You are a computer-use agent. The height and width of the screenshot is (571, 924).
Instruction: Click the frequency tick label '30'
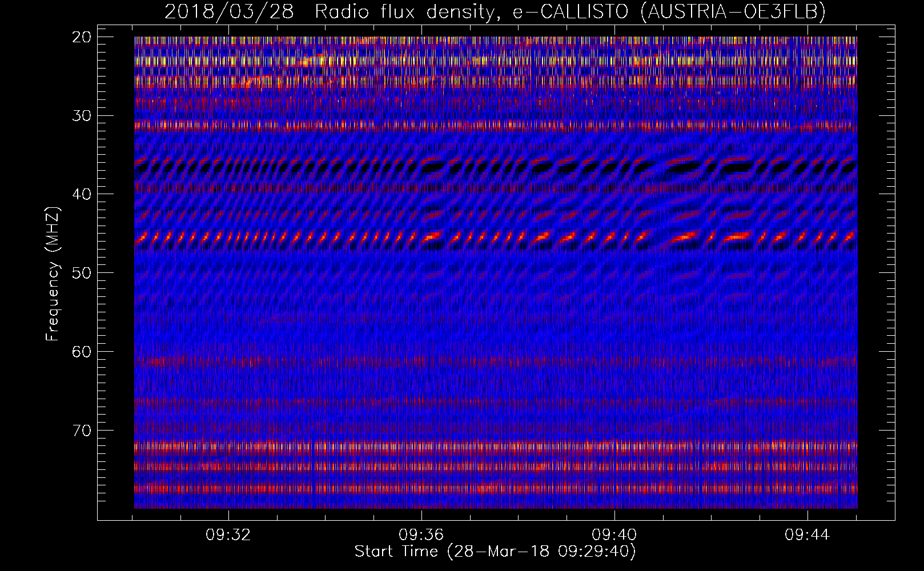pos(82,115)
